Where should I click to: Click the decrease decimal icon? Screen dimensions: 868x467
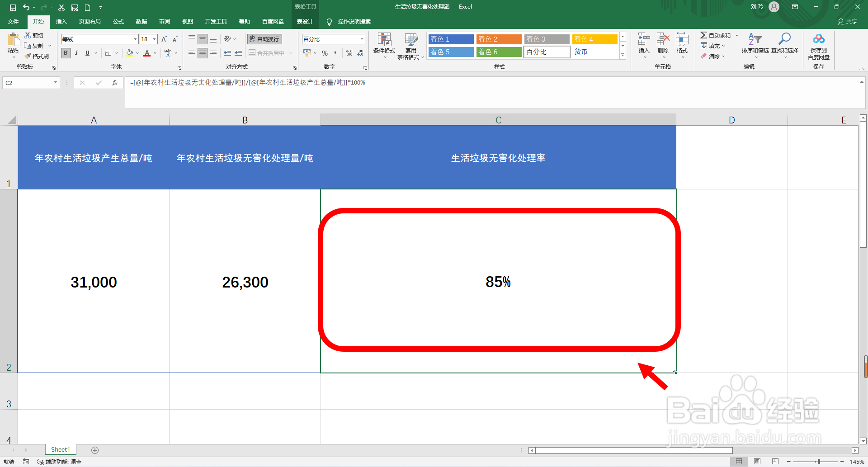tap(360, 53)
